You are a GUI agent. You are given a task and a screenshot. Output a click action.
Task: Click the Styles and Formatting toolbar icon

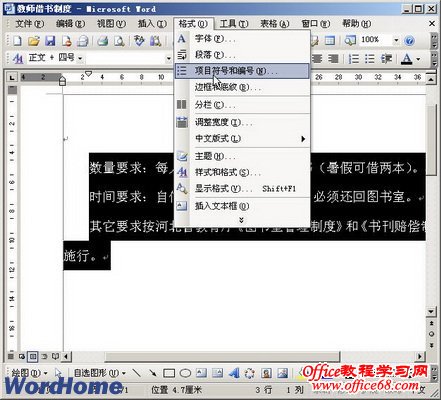click(17, 59)
